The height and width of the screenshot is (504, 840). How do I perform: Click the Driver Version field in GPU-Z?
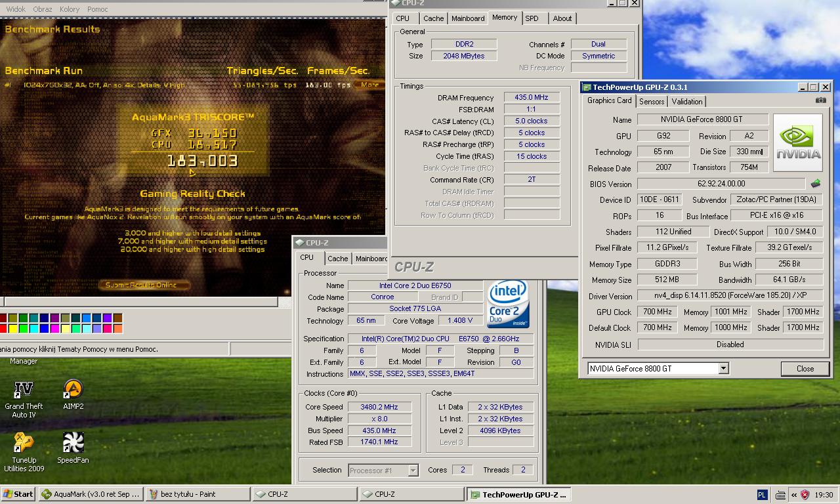pyautogui.click(x=730, y=296)
